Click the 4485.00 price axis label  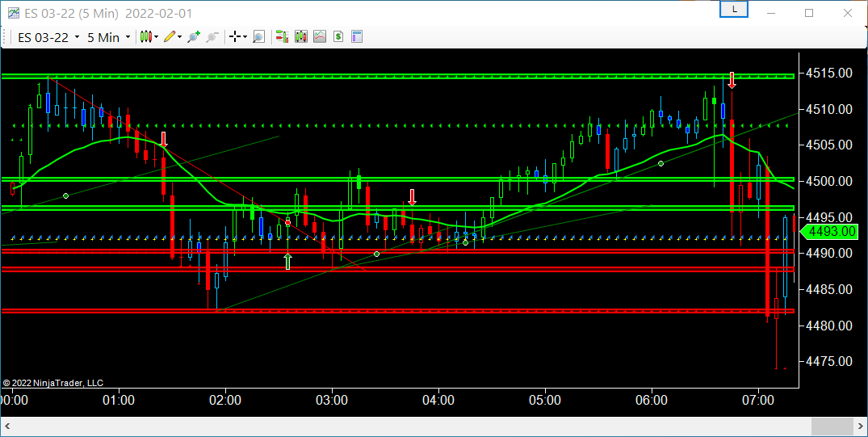tap(828, 289)
